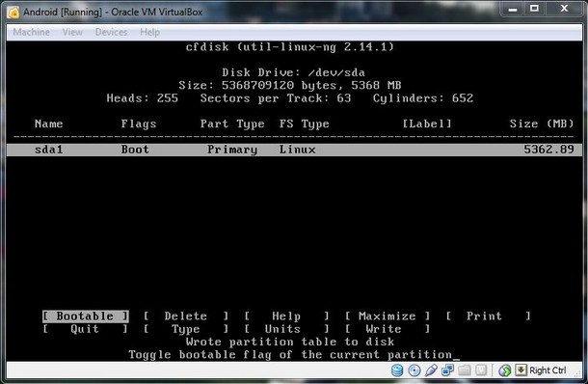Click the FS Type column header
The height and width of the screenshot is (384, 588).
coord(305,123)
